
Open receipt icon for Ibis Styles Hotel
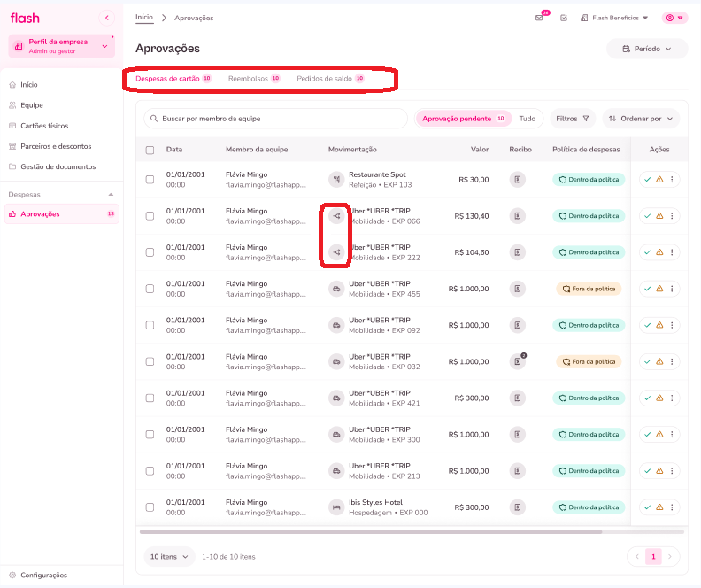tap(517, 507)
